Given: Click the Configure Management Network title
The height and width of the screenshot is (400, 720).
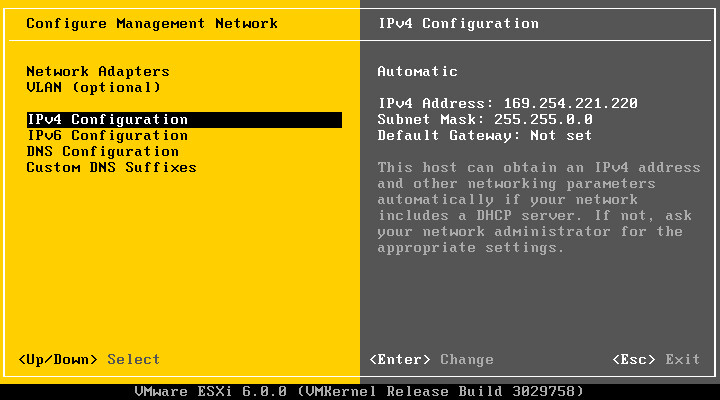Looking at the screenshot, I should click(152, 23).
